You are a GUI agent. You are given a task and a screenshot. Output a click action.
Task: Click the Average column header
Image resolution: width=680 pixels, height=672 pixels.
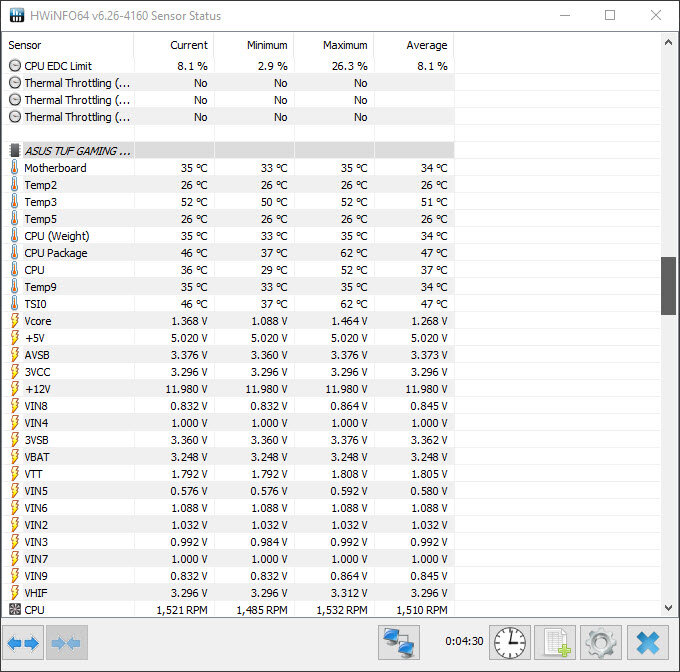(426, 45)
